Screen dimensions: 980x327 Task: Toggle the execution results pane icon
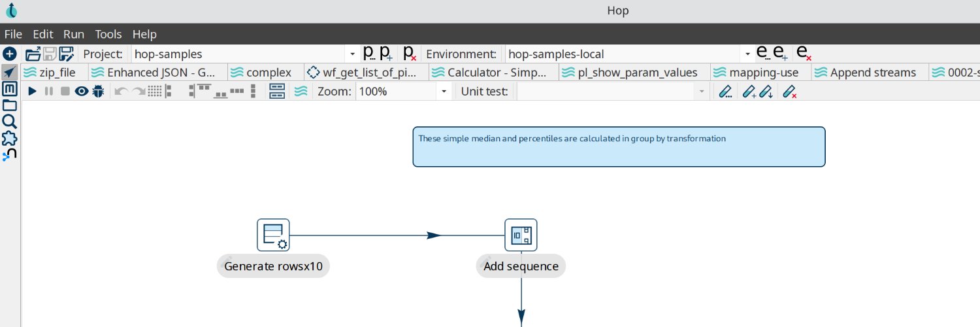[277, 92]
